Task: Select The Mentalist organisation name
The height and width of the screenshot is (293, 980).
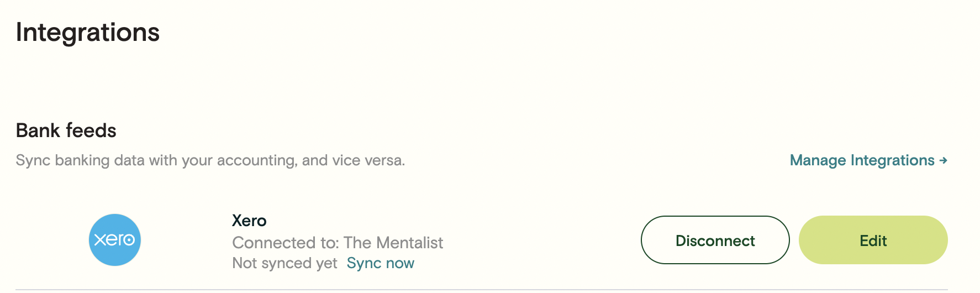Action: 393,243
